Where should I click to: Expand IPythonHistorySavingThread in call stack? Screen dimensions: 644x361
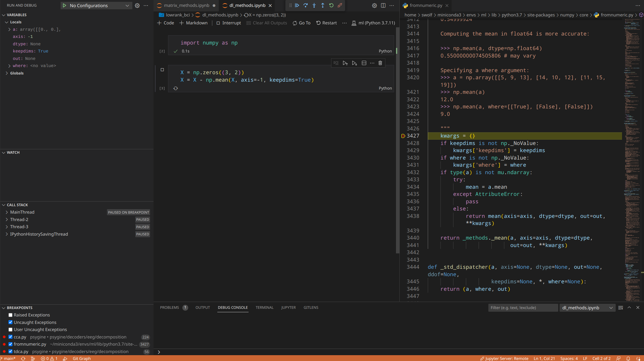pos(7,234)
